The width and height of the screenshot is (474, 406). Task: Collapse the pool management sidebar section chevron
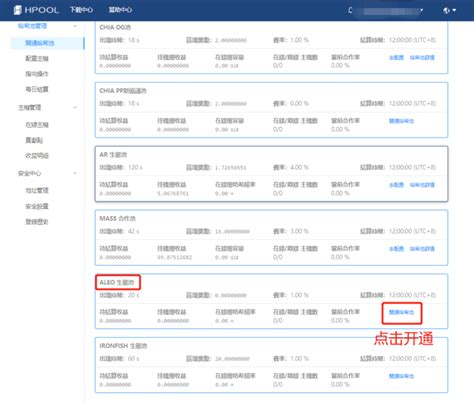[75, 26]
